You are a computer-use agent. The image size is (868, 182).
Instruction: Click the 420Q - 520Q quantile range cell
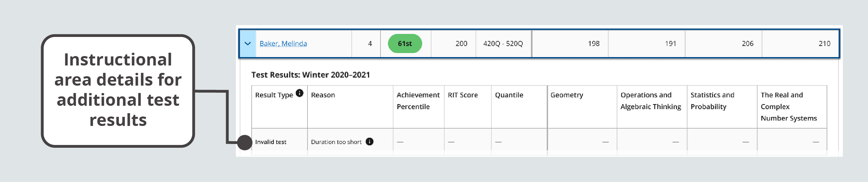(503, 43)
